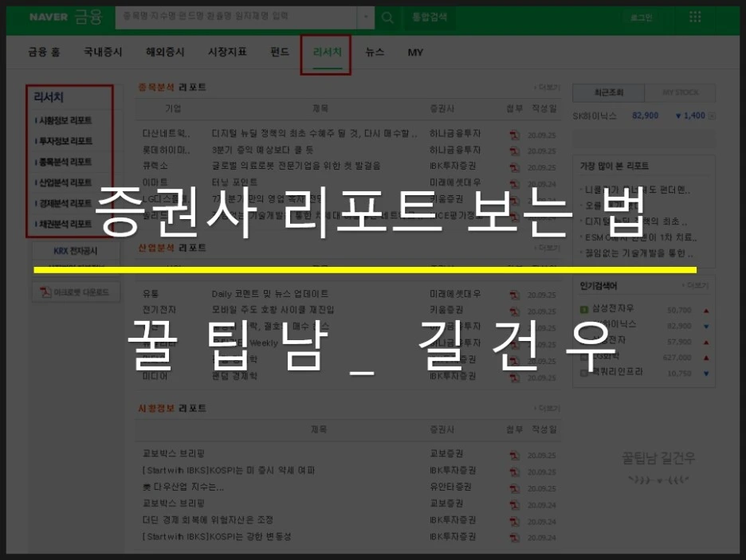Screen dimensions: 746x560
Task: Open 뉴스 tab
Action: pos(375,53)
